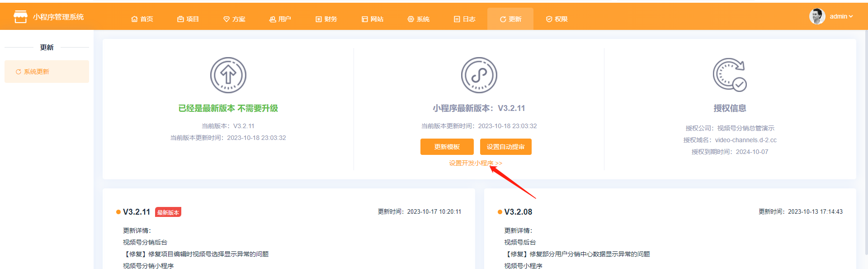Click the 当前版本：V3.2.11 text
The height and width of the screenshot is (269, 868).
pyautogui.click(x=228, y=126)
